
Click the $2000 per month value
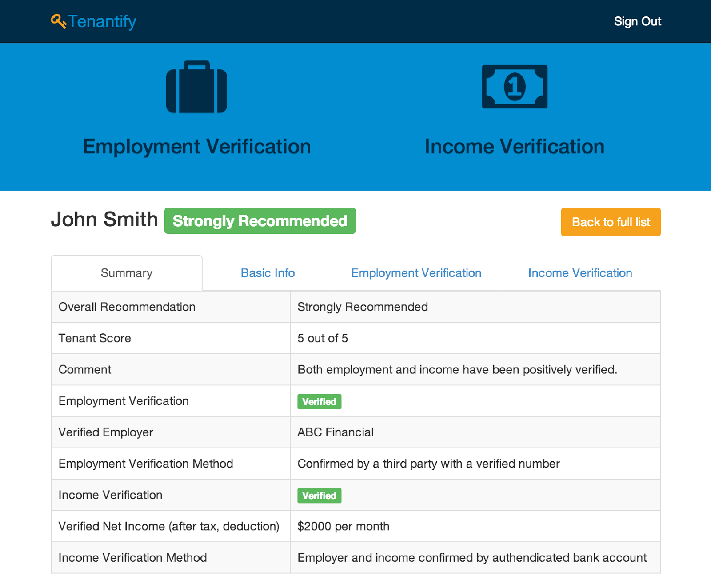[x=343, y=527]
